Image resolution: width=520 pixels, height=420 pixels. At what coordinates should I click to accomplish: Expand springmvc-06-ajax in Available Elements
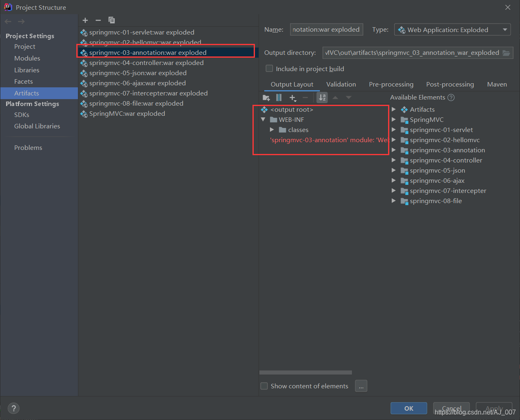click(x=393, y=180)
